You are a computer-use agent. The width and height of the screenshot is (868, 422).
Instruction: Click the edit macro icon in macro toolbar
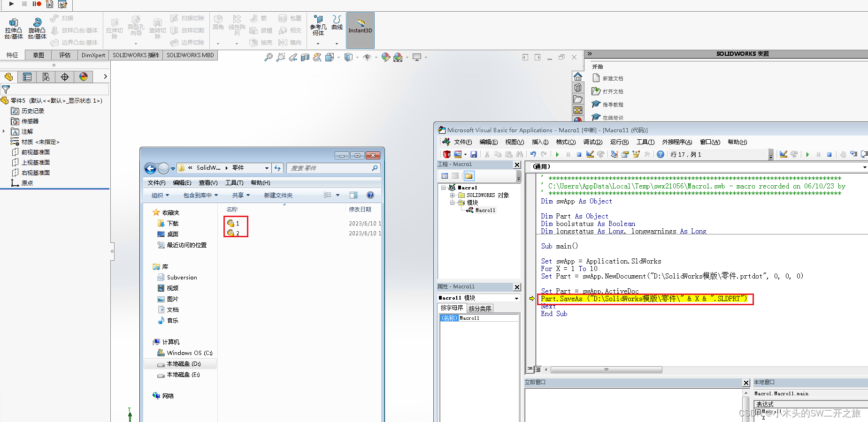coord(62,4)
